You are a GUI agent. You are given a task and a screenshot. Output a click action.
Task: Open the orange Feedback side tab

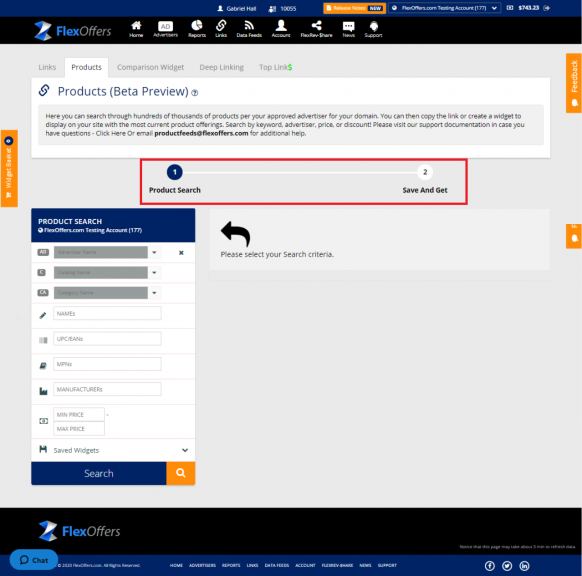pos(574,83)
